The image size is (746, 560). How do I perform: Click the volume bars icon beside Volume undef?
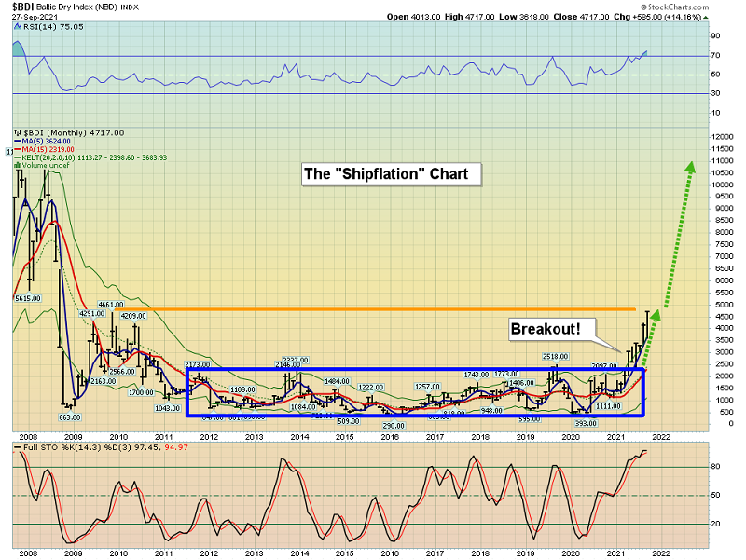point(18,166)
